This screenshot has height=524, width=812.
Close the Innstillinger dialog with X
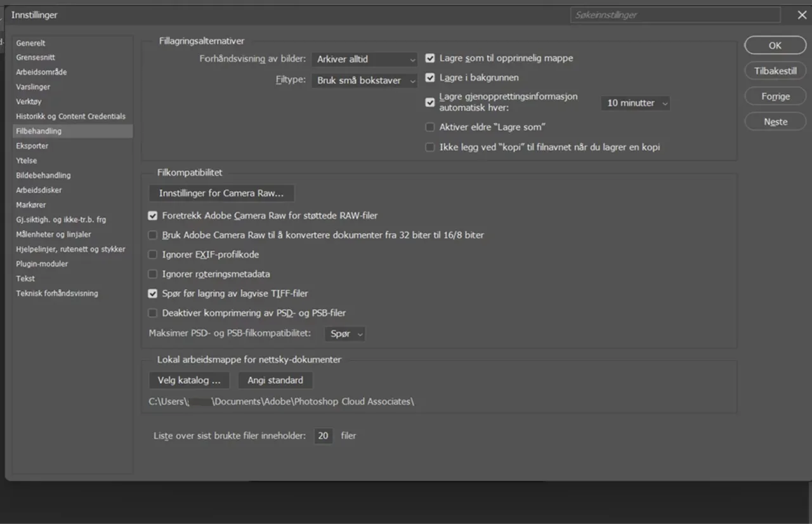802,15
